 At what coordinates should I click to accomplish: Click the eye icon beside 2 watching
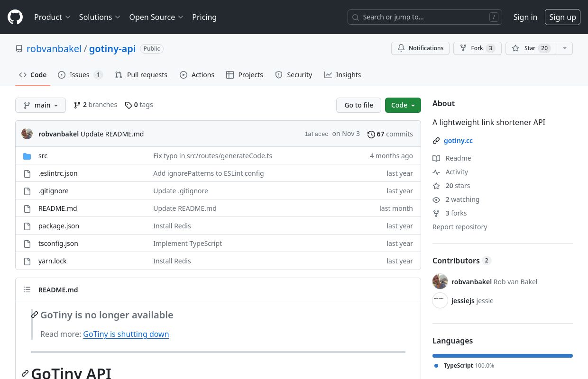click(436, 199)
